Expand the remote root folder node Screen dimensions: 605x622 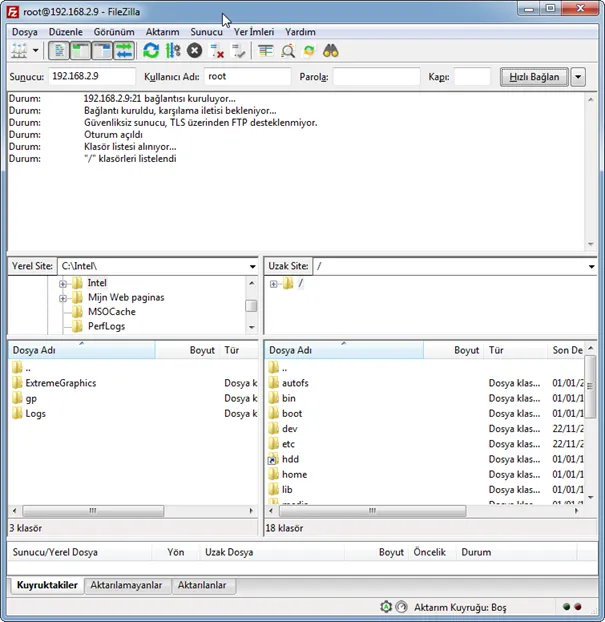click(273, 284)
